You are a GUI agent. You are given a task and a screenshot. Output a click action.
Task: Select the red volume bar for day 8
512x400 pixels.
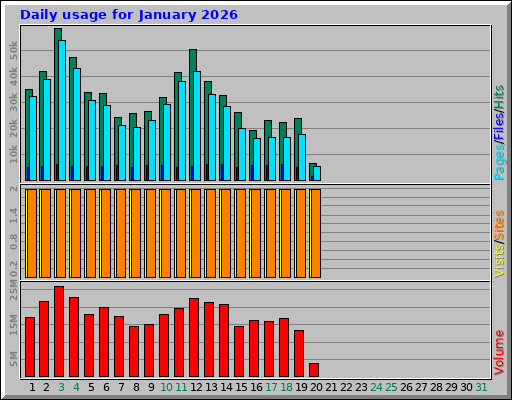(x=134, y=351)
